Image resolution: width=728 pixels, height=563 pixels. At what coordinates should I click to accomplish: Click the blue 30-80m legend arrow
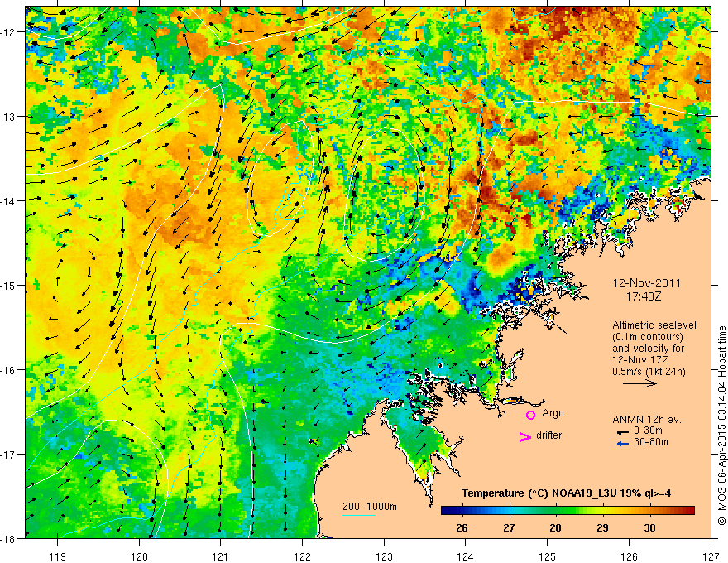tap(623, 444)
